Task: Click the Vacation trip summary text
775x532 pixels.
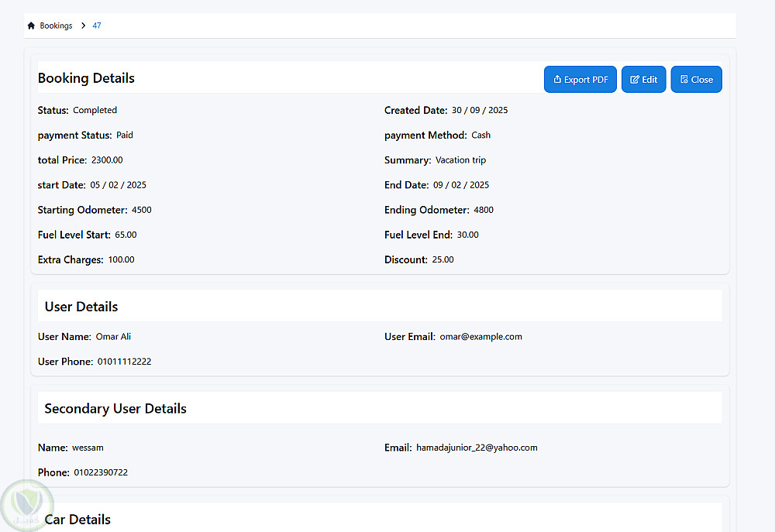Action: (x=460, y=160)
